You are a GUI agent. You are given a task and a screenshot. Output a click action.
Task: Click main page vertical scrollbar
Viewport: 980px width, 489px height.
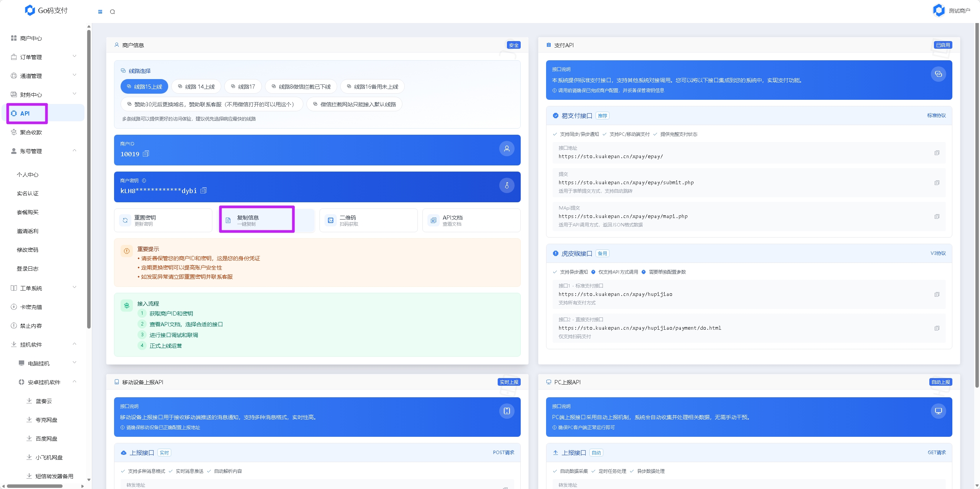pos(977,205)
